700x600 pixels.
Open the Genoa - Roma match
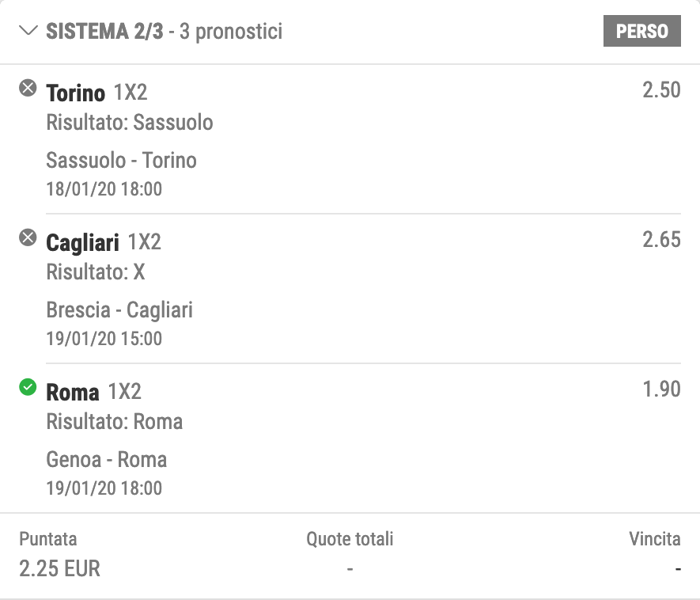click(x=106, y=460)
